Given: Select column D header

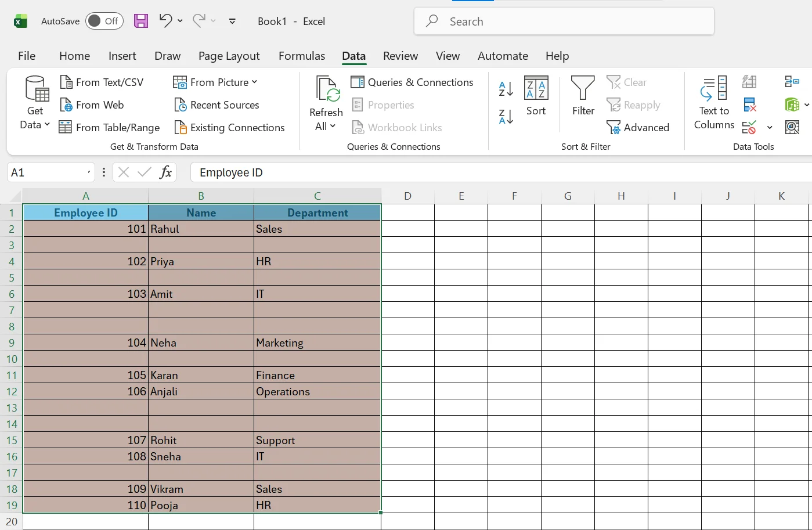Looking at the screenshot, I should tap(407, 196).
